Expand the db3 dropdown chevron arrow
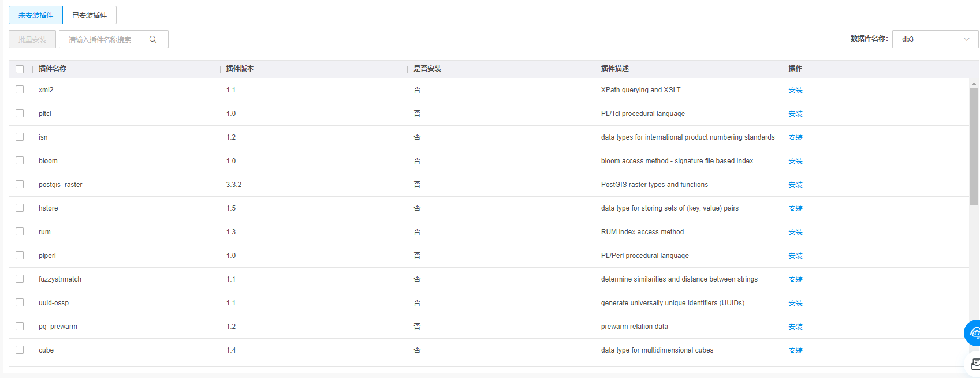The image size is (980, 378). click(x=966, y=39)
